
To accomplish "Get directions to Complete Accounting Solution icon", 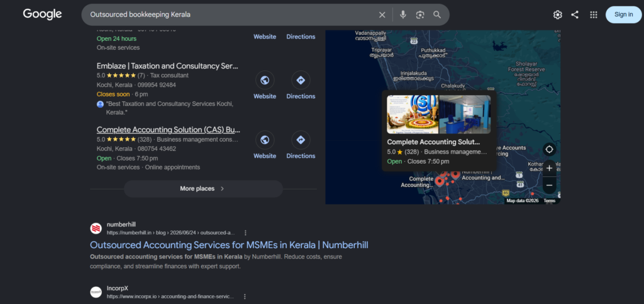I will [301, 140].
